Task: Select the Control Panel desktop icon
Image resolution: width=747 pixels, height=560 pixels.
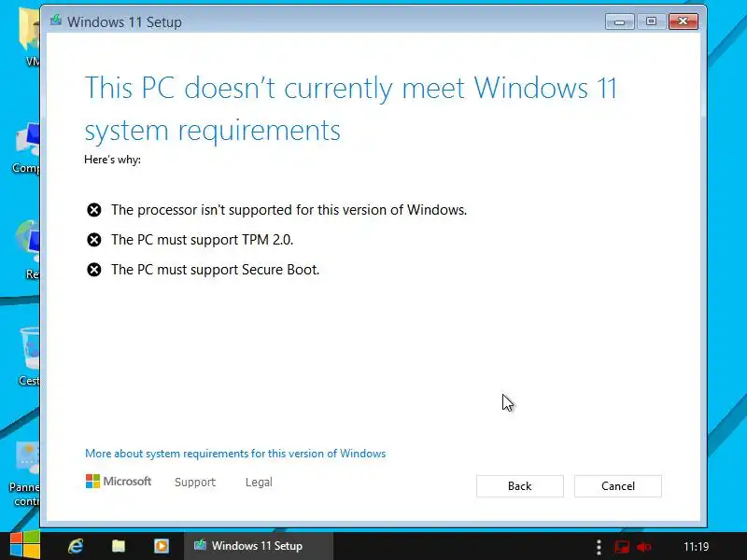Action: (x=25, y=474)
